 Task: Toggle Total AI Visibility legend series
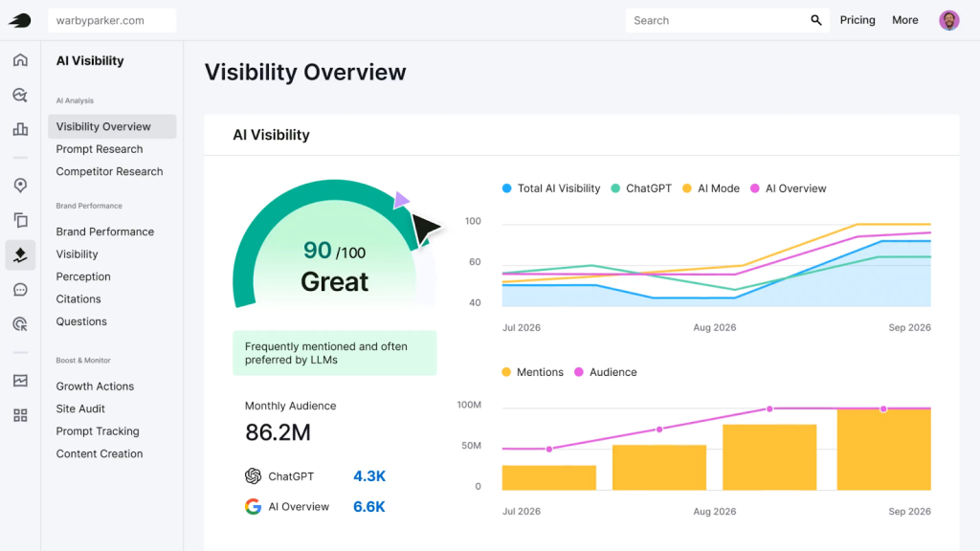[x=550, y=188]
